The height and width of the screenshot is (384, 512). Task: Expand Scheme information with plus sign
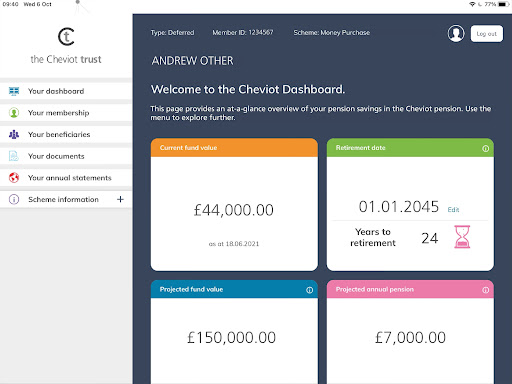pyautogui.click(x=120, y=199)
